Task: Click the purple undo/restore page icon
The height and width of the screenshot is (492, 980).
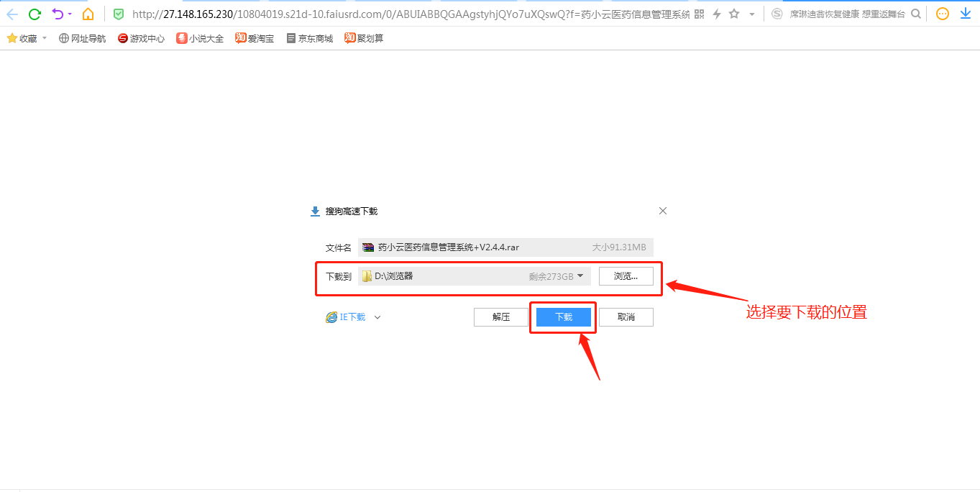Action: pyautogui.click(x=58, y=14)
